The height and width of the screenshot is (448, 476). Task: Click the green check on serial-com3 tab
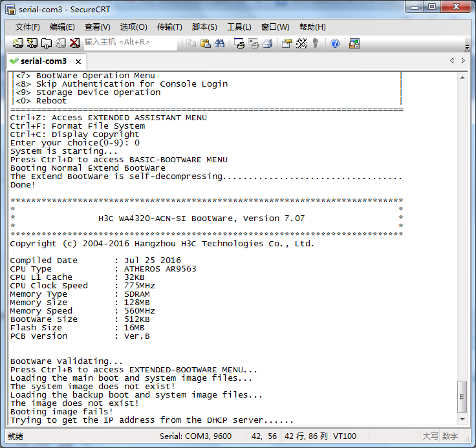tap(14, 61)
